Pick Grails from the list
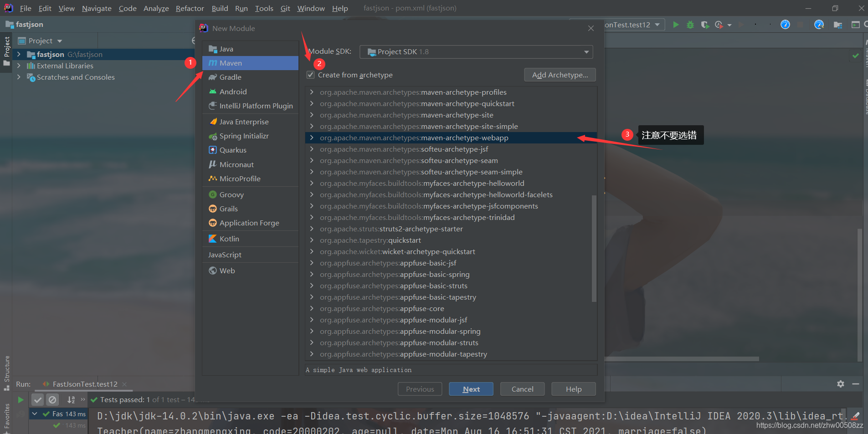This screenshot has width=868, height=434. (x=250, y=209)
